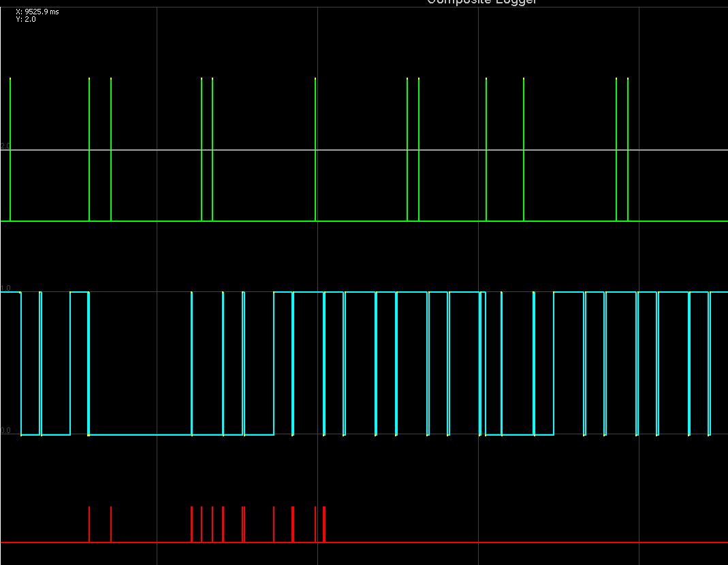Click the white horizontal cursor line at 2.0
The image size is (728, 565).
click(x=364, y=150)
